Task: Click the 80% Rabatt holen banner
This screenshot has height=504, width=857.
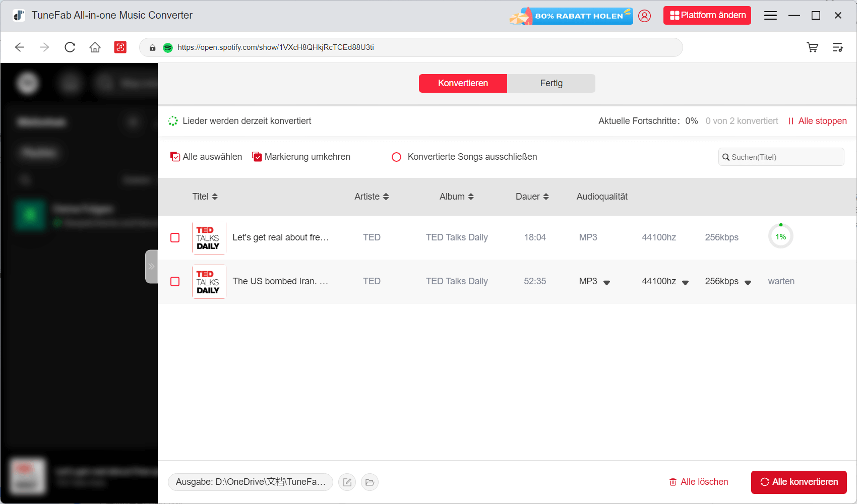Action: [571, 16]
